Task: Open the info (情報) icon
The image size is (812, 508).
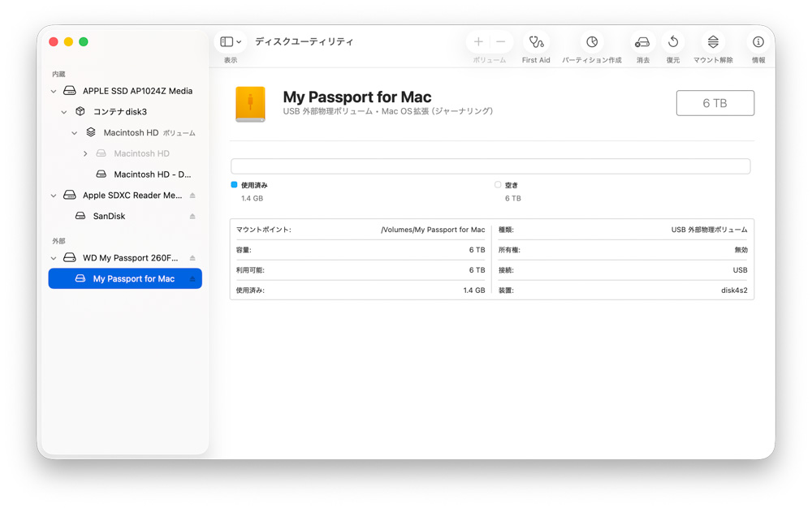Action: coord(758,42)
